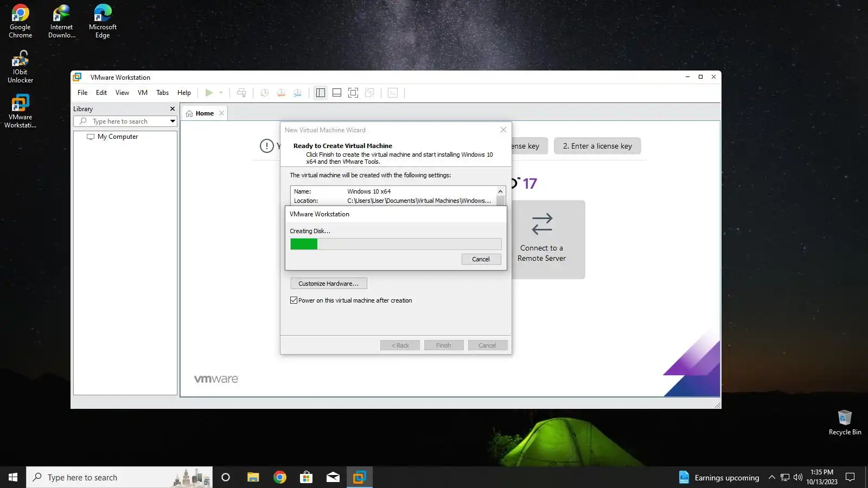
Task: Click the console view toolbar icon
Action: pos(393,93)
